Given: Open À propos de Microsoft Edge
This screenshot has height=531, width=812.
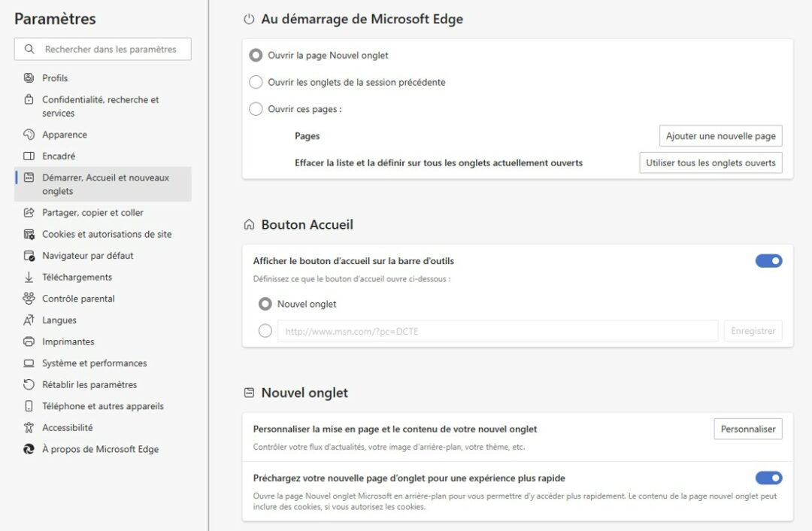Looking at the screenshot, I should click(x=102, y=449).
